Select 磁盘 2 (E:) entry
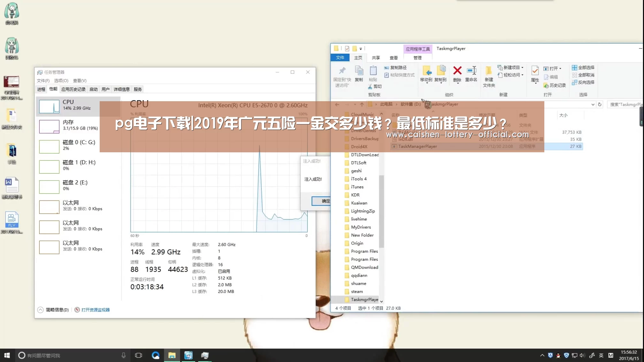This screenshot has height=362, width=644. point(78,187)
